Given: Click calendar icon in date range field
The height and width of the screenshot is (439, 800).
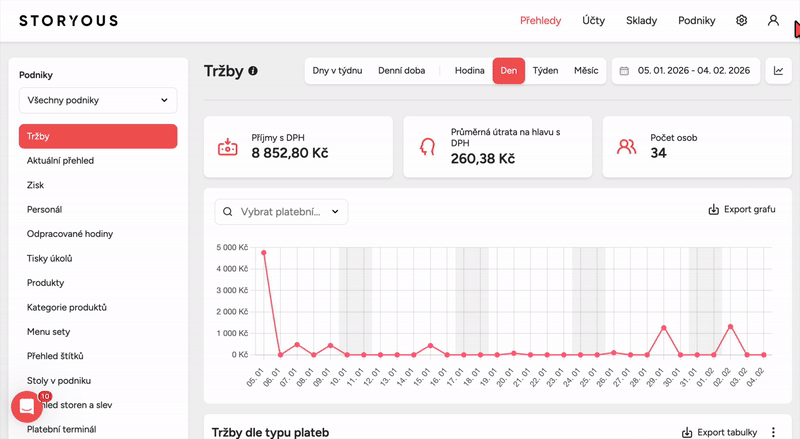Looking at the screenshot, I should point(624,71).
